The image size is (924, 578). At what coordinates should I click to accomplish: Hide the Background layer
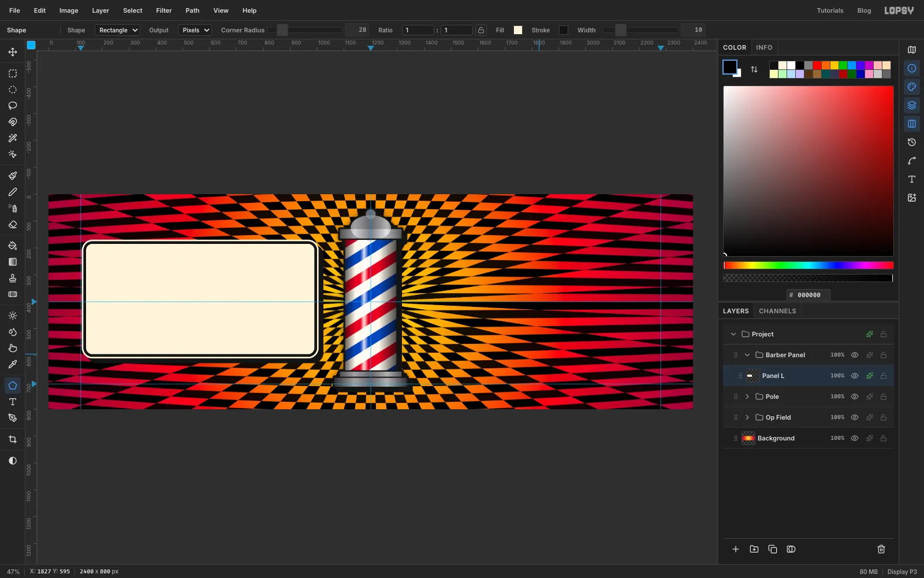(855, 438)
